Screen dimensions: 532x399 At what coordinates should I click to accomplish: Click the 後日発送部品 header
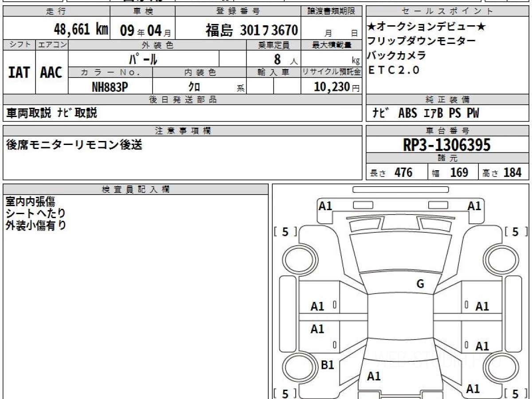[x=182, y=100]
